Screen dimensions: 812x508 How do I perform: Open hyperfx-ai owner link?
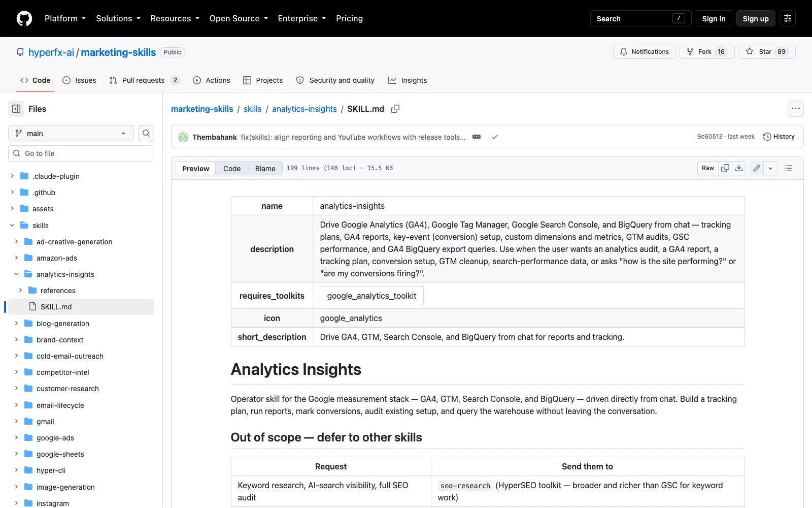point(51,52)
